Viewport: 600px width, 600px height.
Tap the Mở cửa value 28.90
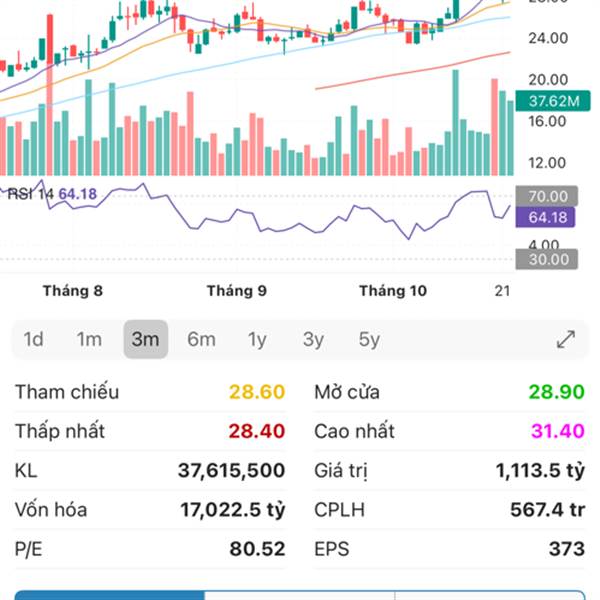click(557, 392)
